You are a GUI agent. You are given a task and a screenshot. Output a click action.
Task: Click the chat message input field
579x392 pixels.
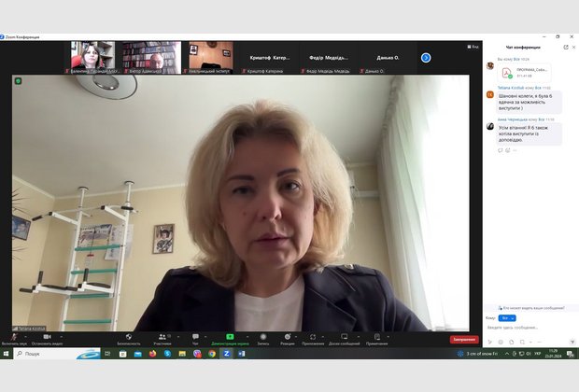(x=528, y=328)
